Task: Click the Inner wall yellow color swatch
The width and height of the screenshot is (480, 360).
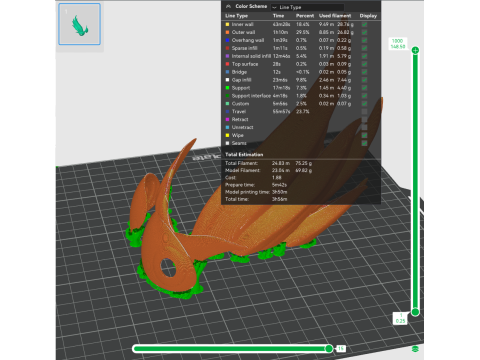Action: [x=227, y=24]
